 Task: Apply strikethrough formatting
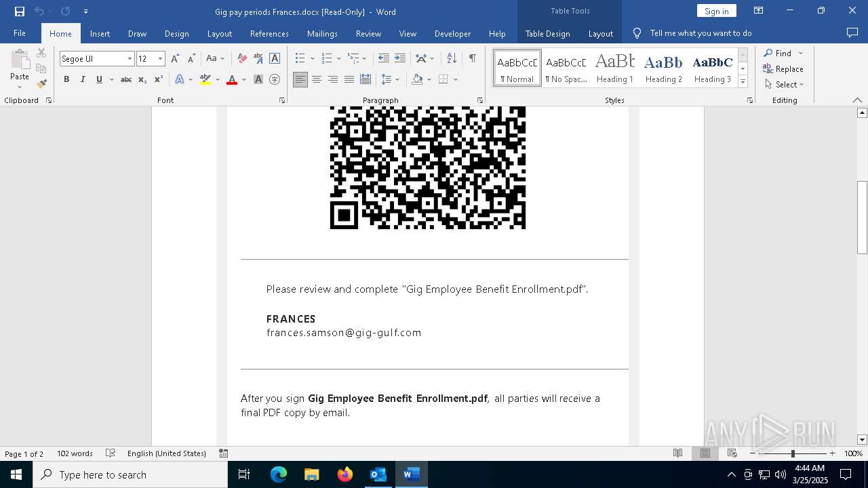(x=126, y=79)
